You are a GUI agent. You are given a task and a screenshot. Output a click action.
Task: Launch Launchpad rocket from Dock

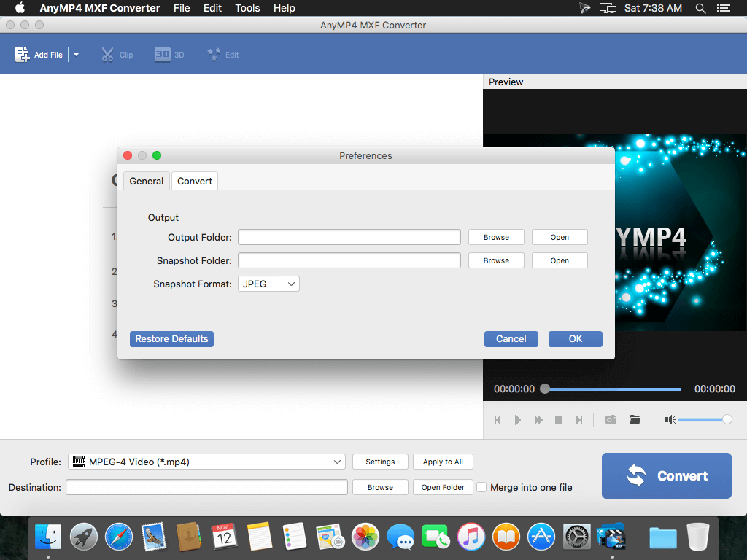[83, 537]
